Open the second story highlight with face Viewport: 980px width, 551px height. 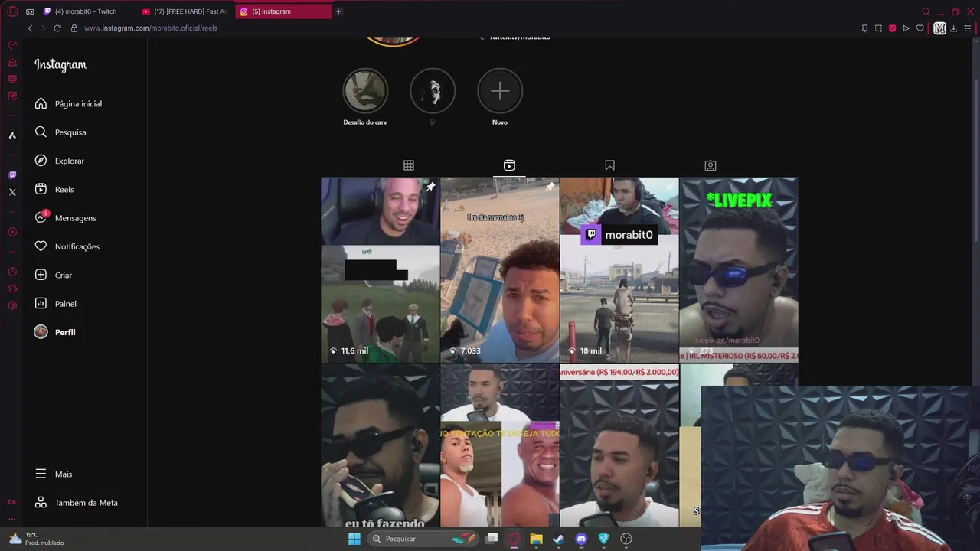pos(433,91)
